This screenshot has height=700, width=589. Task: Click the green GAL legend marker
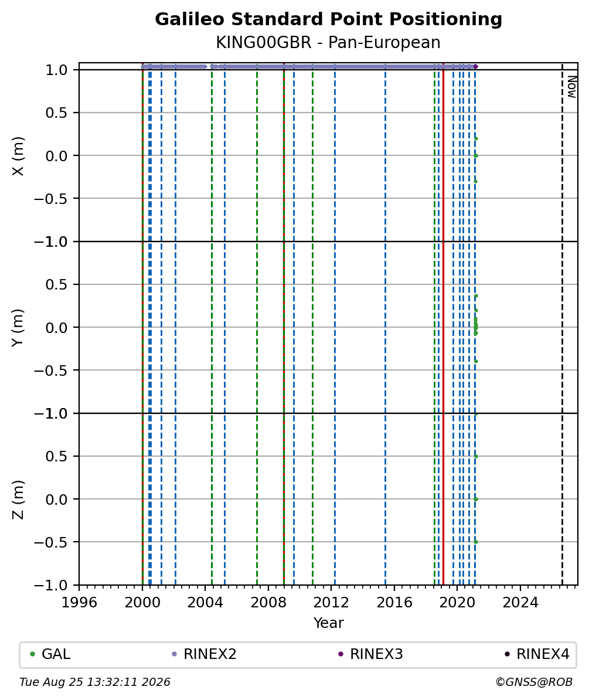click(x=32, y=654)
